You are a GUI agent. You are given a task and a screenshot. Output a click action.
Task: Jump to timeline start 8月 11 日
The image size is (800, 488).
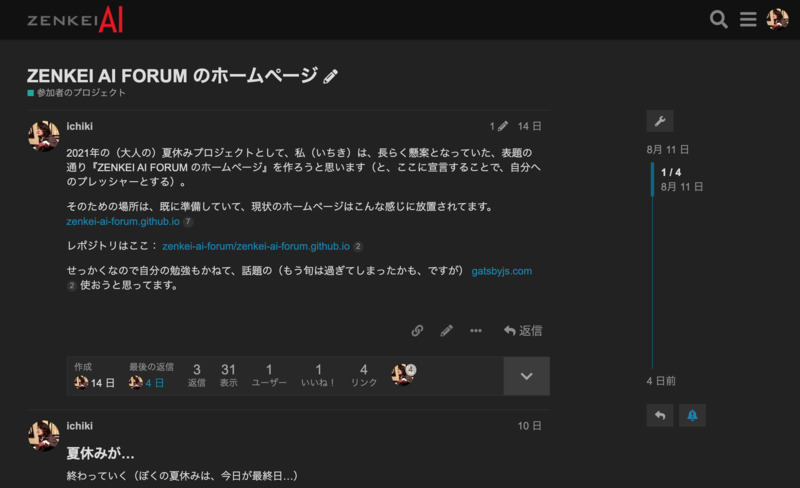point(667,150)
